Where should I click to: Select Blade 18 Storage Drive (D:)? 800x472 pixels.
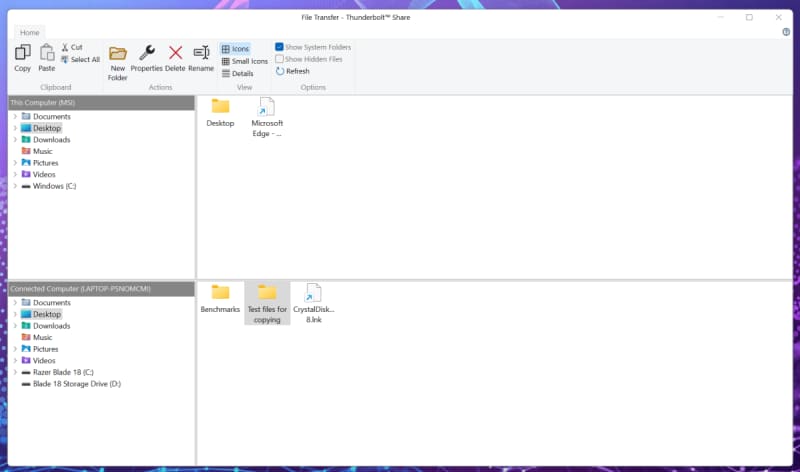pyautogui.click(x=76, y=383)
